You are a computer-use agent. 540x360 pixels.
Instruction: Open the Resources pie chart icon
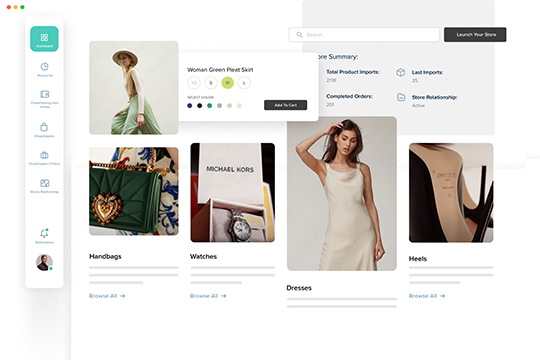pos(44,66)
